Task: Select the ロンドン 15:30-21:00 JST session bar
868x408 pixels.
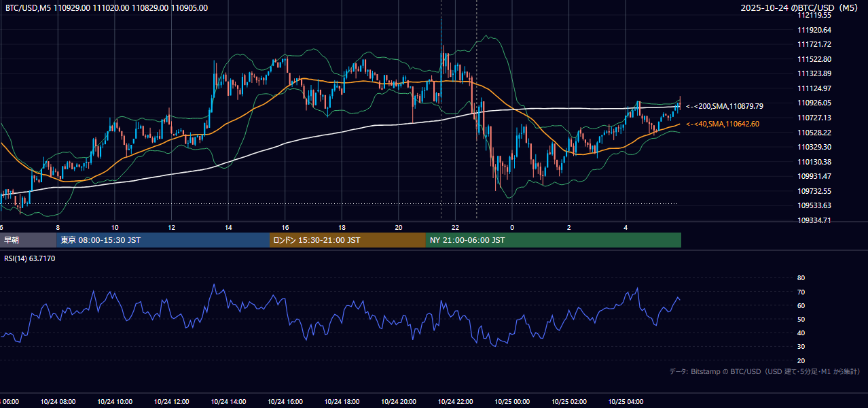Action: click(x=348, y=240)
